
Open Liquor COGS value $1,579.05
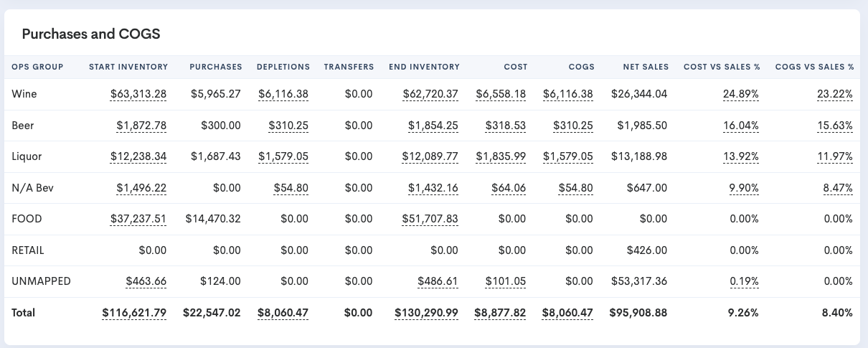[x=569, y=156]
